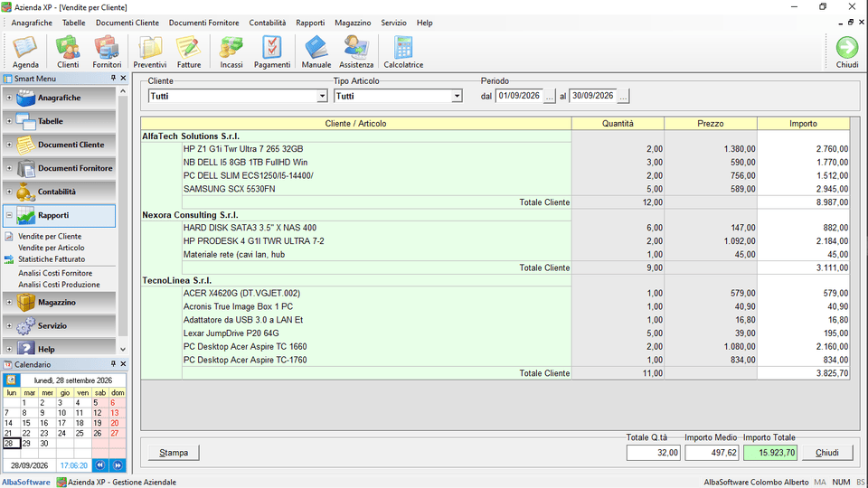Image resolution: width=868 pixels, height=488 pixels.
Task: Open the Pagamenti toolbar icon
Action: click(272, 52)
